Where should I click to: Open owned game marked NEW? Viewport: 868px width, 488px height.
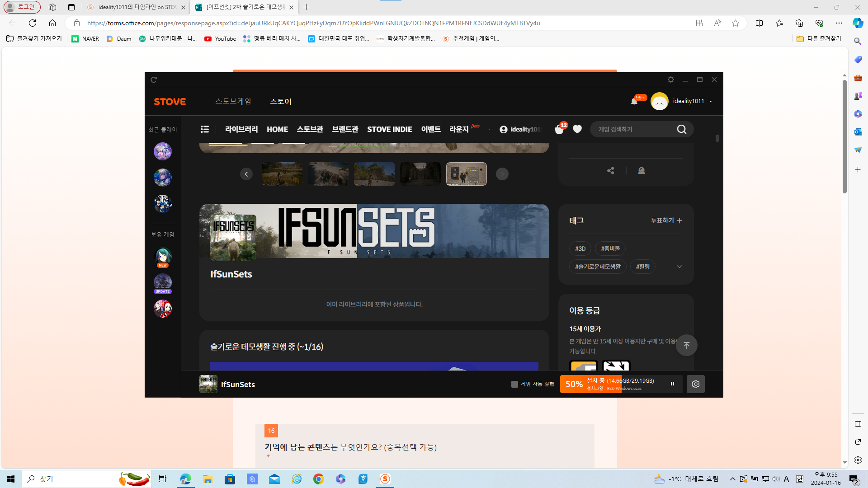pos(163,257)
